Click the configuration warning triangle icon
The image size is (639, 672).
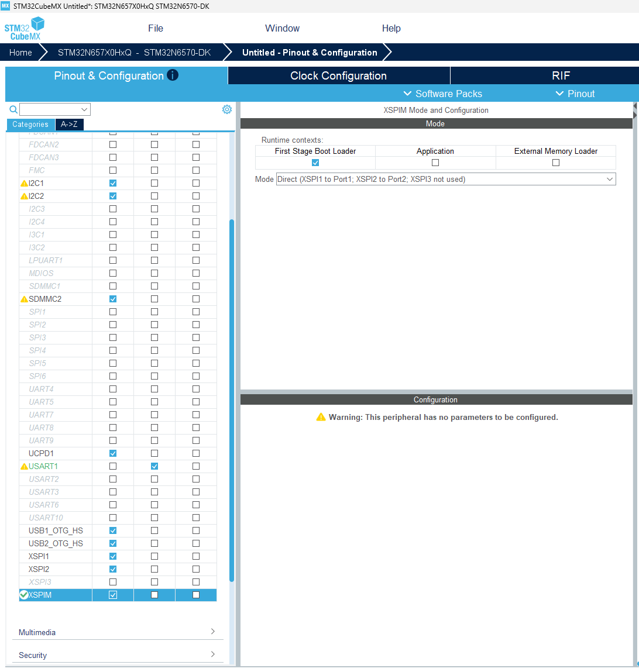(321, 417)
